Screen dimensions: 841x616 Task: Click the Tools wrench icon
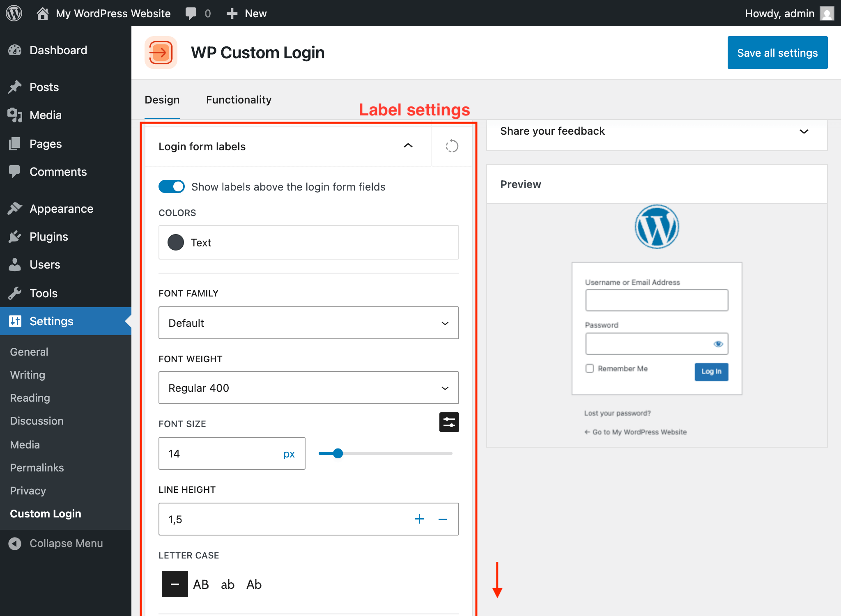[15, 293]
